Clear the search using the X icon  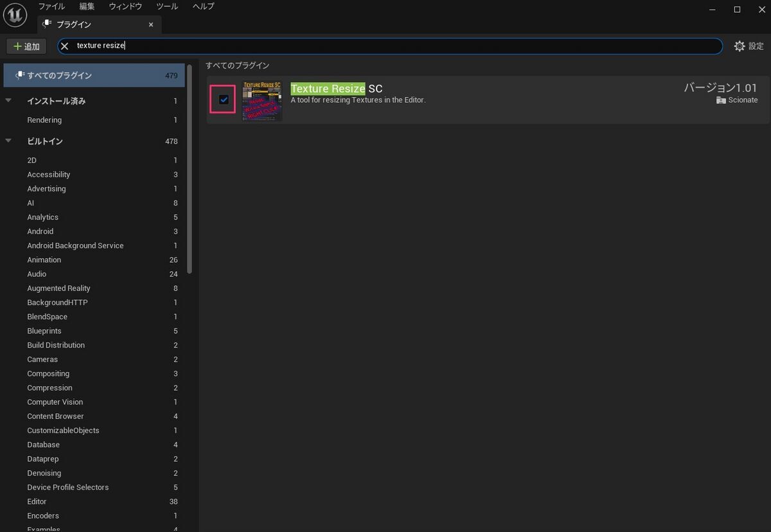[x=64, y=46]
